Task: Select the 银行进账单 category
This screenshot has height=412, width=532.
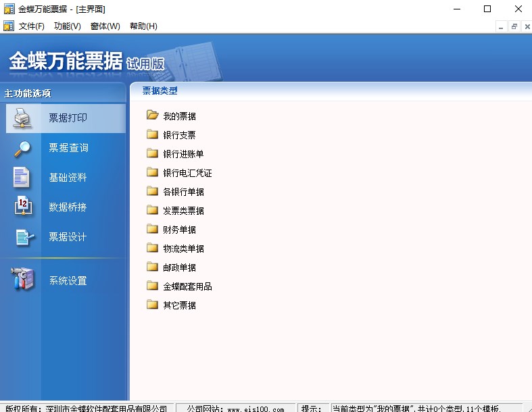Action: coord(183,154)
